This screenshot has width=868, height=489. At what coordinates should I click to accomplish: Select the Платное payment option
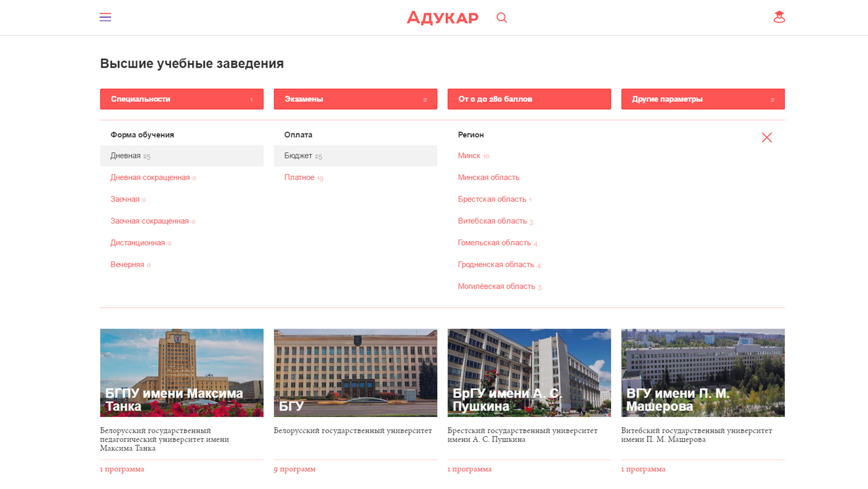[x=303, y=178]
